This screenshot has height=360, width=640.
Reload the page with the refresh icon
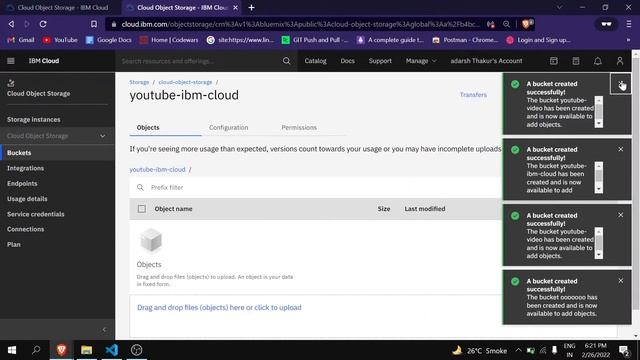coord(43,24)
